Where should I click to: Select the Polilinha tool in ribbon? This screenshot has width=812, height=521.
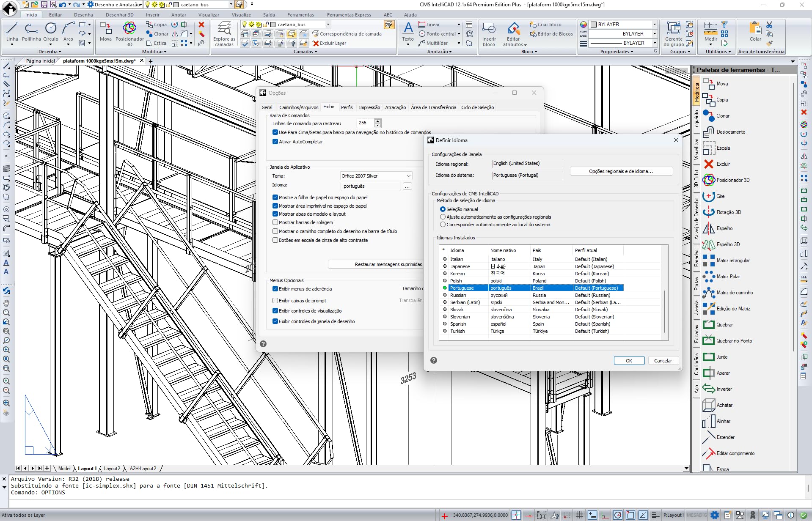pos(31,33)
